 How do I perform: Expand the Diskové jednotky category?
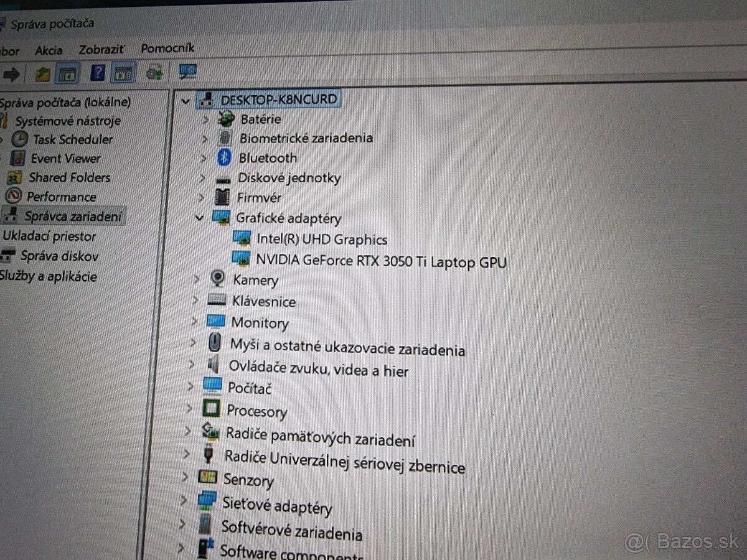tap(202, 178)
